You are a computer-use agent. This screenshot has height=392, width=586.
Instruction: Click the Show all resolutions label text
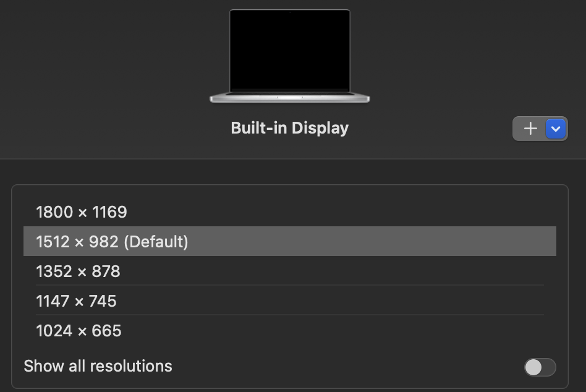[98, 366]
